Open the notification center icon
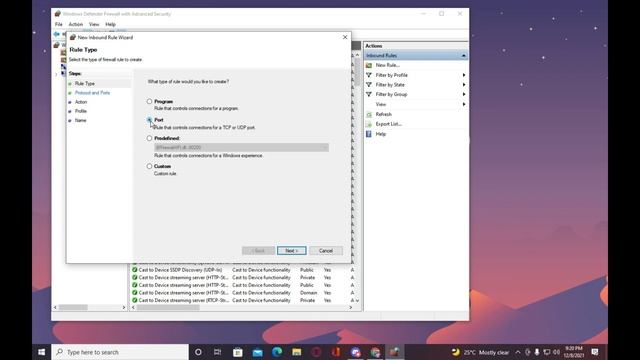This screenshot has height=360, width=640. [x=595, y=352]
